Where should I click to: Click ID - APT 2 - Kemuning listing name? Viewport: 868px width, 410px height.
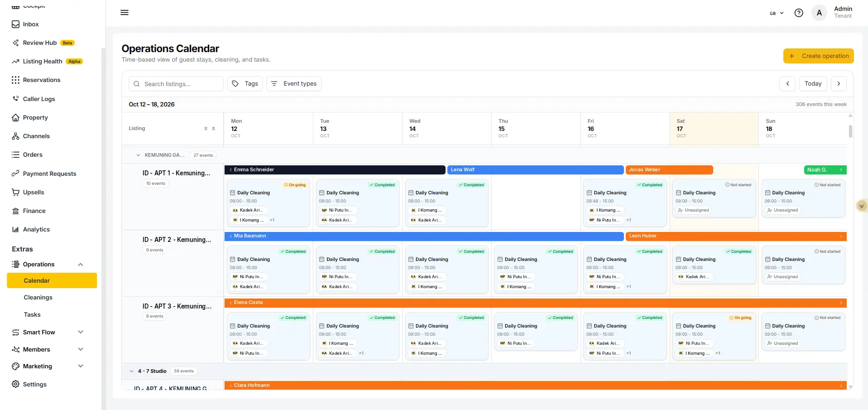point(177,240)
